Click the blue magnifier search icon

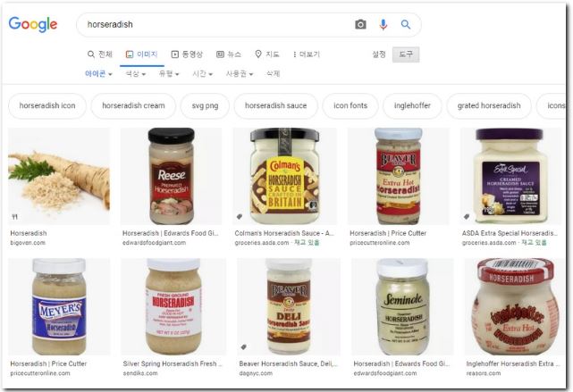click(406, 24)
